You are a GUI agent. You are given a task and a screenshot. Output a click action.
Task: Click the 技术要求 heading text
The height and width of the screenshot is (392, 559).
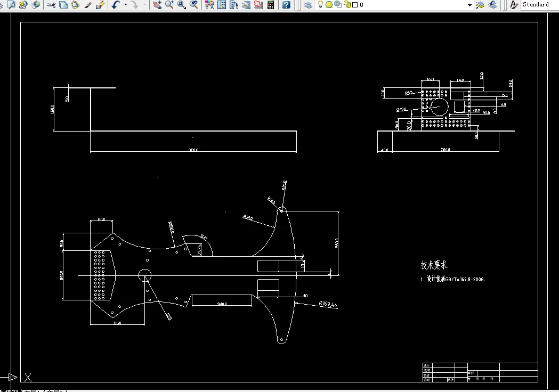[435, 265]
